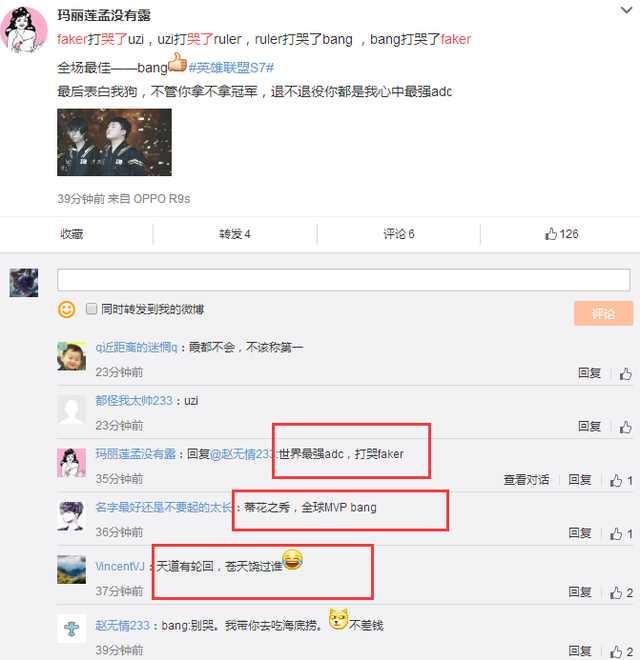640x660 pixels.
Task: Open the 赵无情233 commenter profile link
Action: pos(123,625)
